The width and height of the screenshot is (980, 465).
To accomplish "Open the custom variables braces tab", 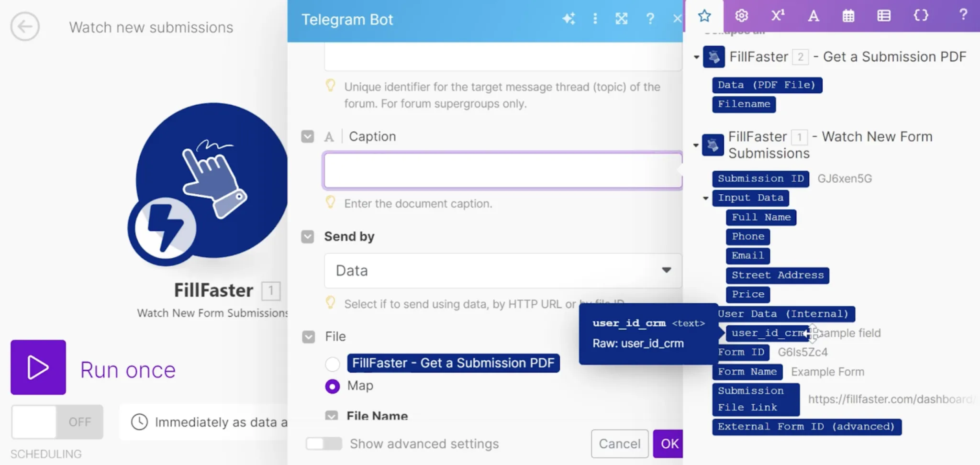I will pyautogui.click(x=921, y=16).
